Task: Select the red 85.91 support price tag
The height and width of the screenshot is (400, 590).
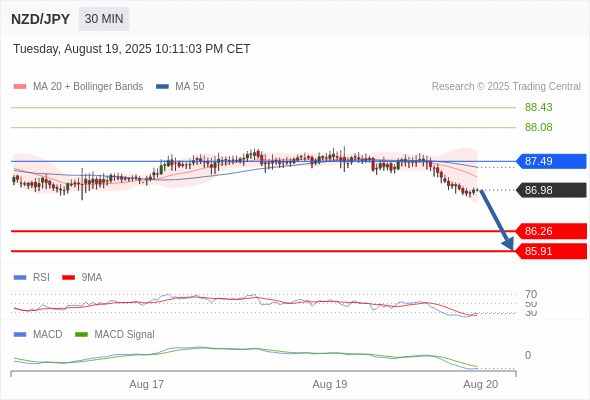Action: (550, 251)
